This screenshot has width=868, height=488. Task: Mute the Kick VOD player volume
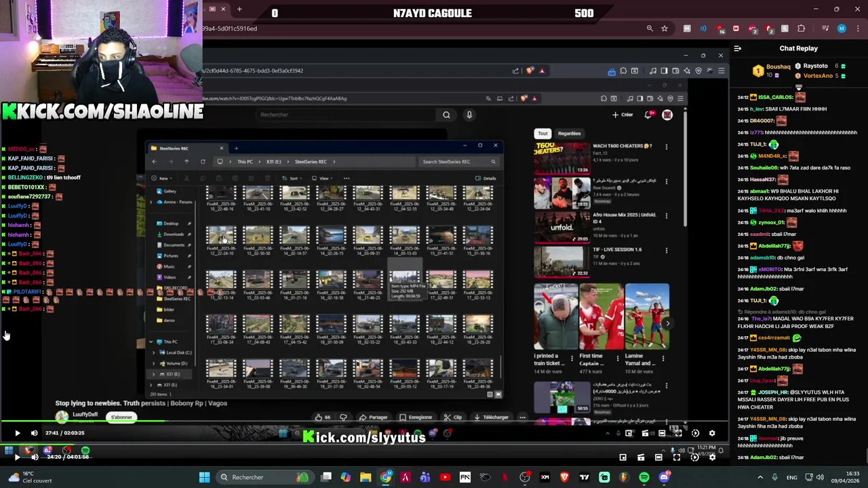35,457
